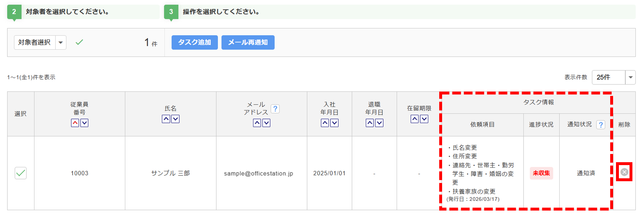Sort hire date descending
The height and width of the screenshot is (217, 644).
[x=335, y=123]
